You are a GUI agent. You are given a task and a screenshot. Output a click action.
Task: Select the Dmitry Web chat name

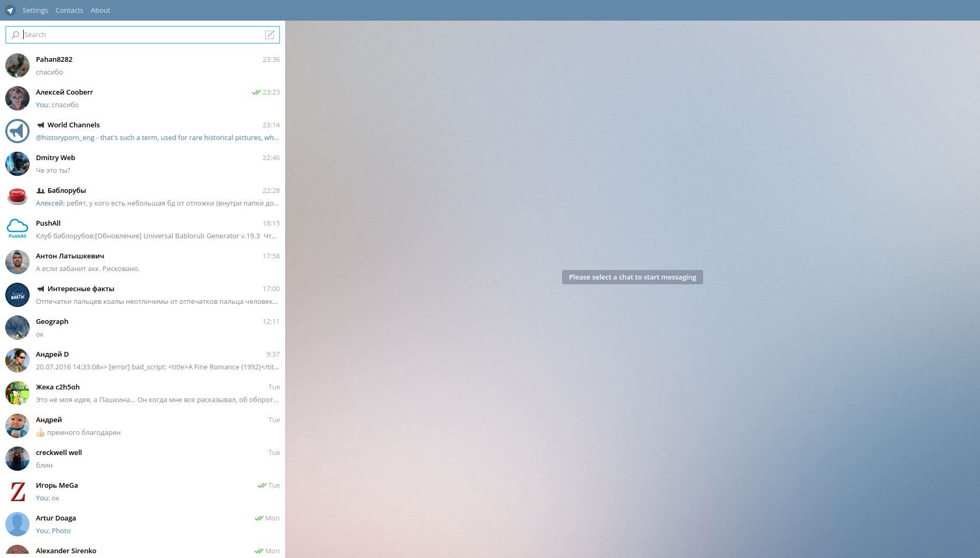(x=55, y=158)
